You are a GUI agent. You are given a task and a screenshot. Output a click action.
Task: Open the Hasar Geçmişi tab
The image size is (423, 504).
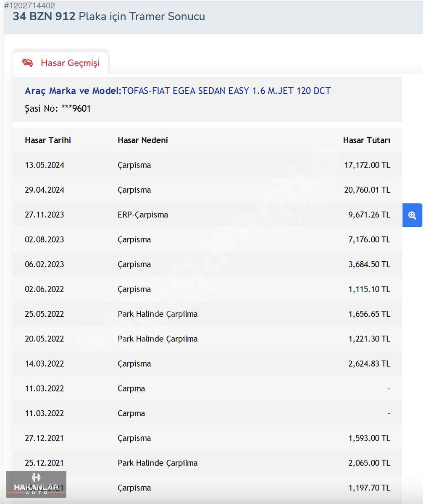coord(60,63)
